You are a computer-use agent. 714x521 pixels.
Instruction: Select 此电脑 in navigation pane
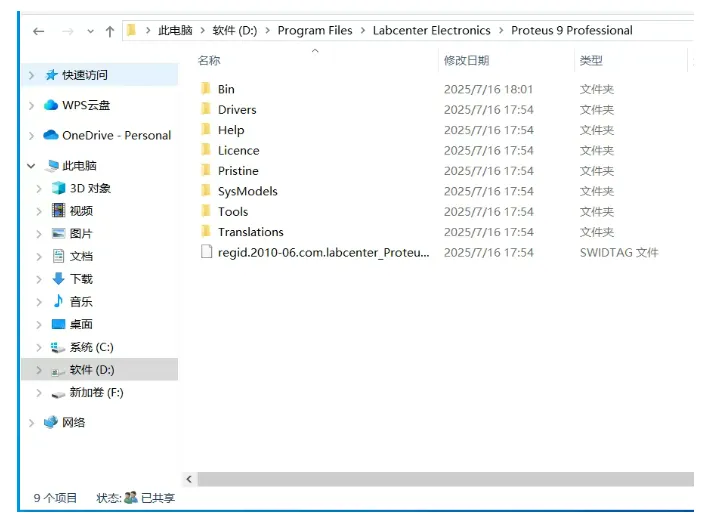79,166
